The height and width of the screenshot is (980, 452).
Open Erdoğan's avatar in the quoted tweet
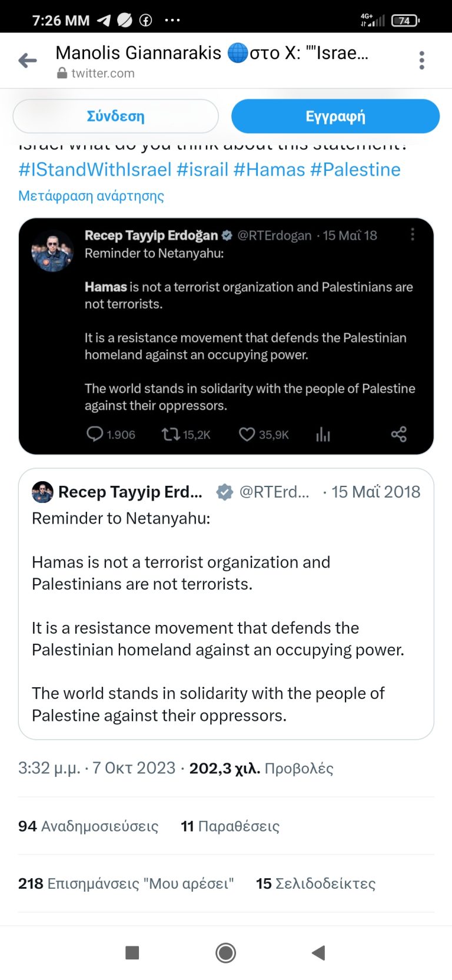(42, 492)
